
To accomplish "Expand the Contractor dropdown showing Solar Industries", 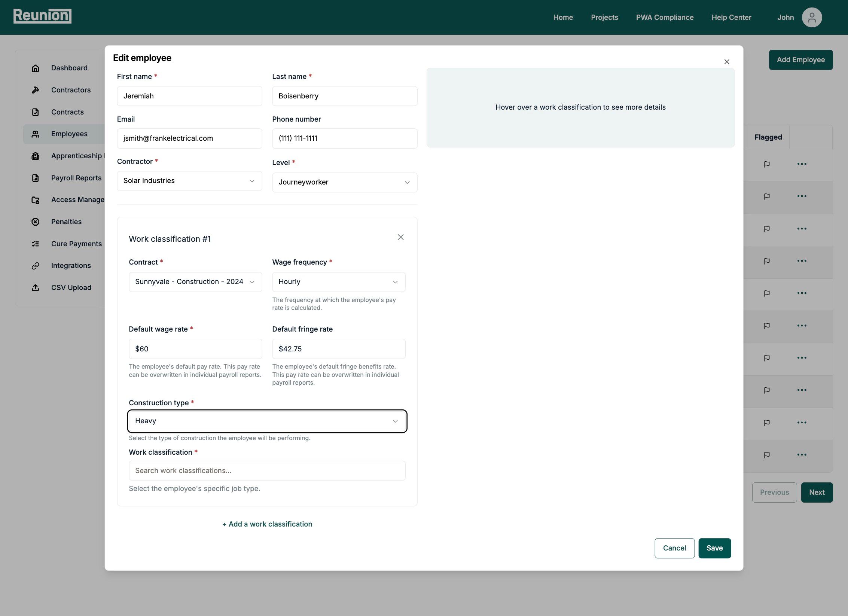I will 189,181.
